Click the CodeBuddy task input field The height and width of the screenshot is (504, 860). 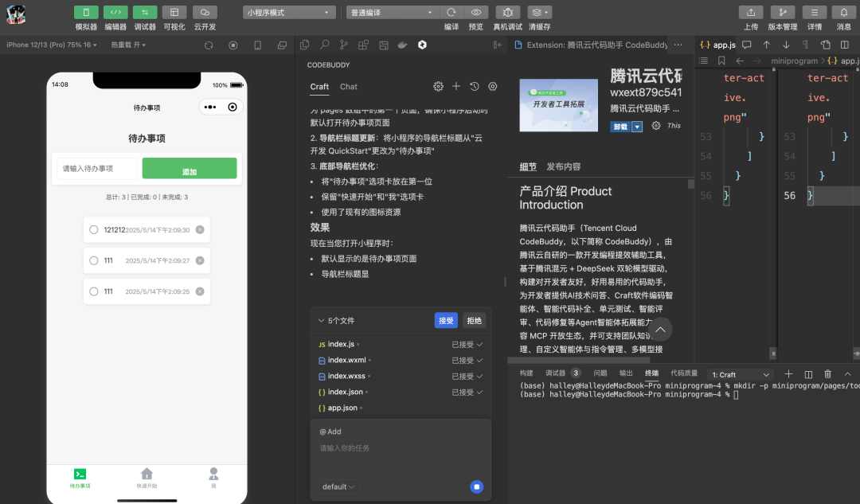pyautogui.click(x=401, y=448)
